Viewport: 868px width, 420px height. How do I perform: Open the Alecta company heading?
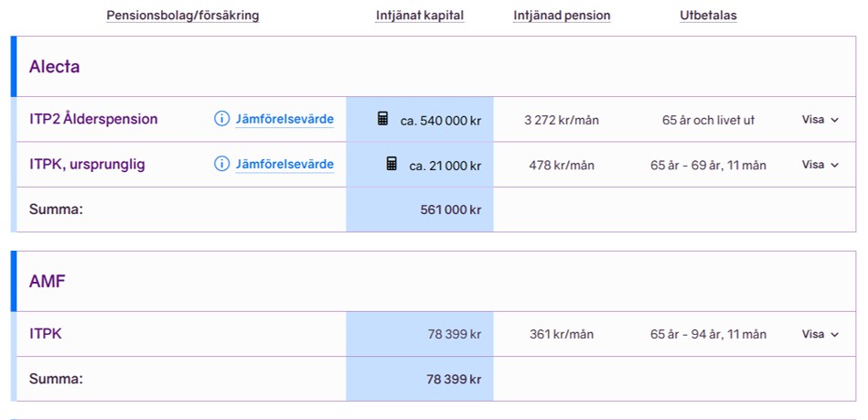[54, 67]
